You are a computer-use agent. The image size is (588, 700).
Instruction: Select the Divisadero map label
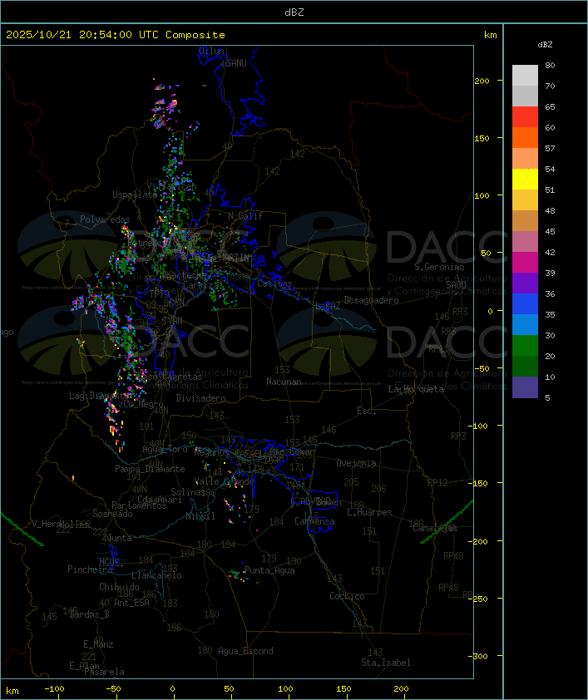coord(201,397)
